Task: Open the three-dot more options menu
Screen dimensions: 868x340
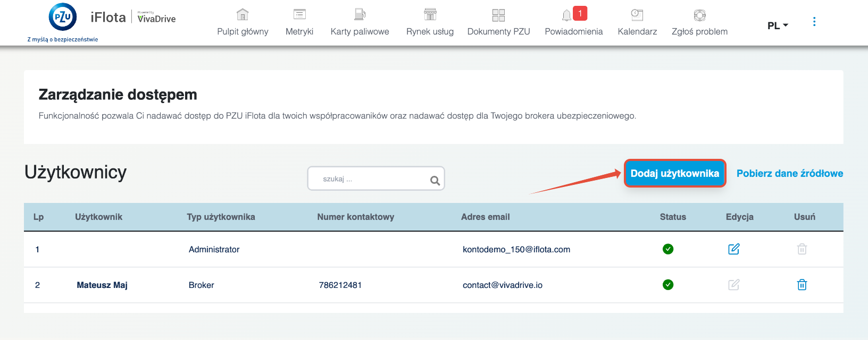Action: (814, 22)
